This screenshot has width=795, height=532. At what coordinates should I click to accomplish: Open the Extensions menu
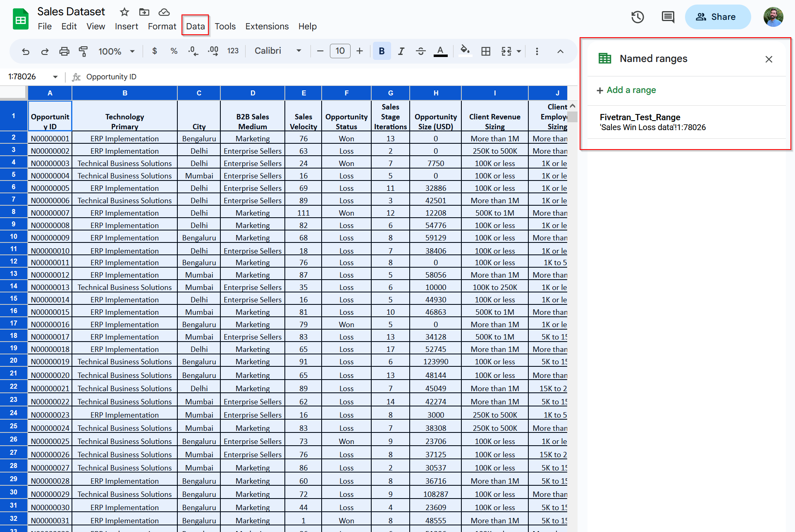click(266, 26)
